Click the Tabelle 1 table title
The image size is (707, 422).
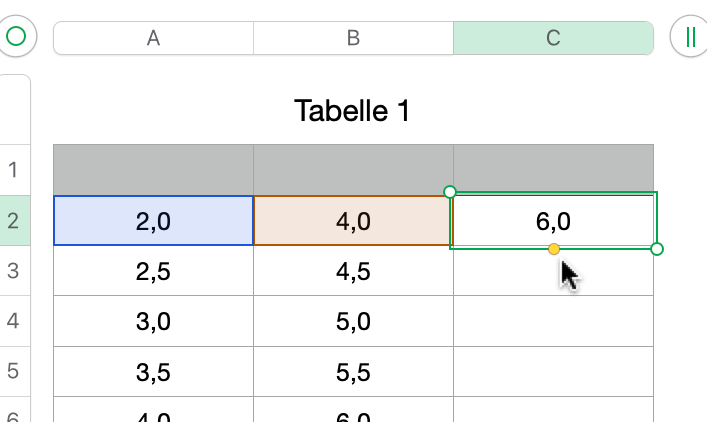[x=352, y=111]
